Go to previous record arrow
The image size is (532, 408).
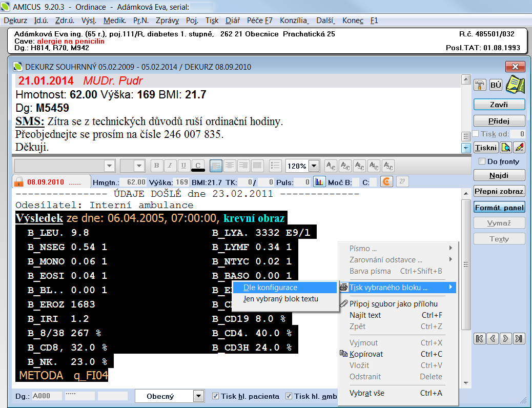point(493,338)
